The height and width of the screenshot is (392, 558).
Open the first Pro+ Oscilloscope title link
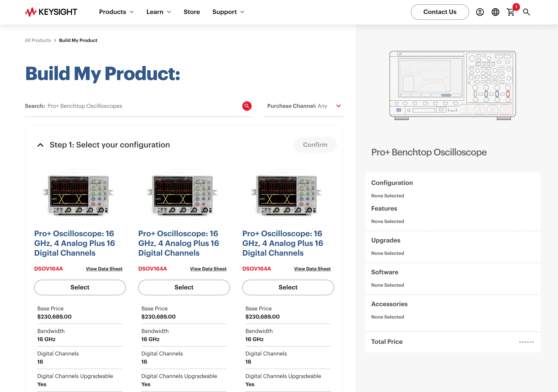coord(75,243)
